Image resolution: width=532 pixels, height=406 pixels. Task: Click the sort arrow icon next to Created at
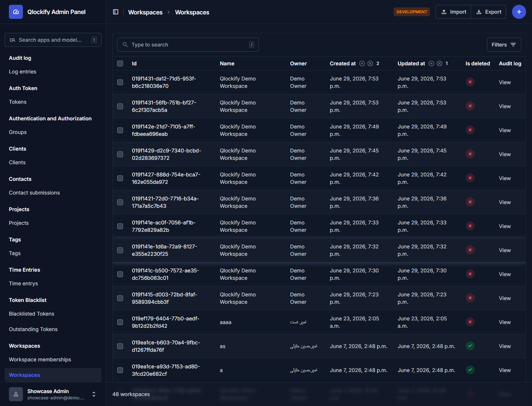pos(362,63)
